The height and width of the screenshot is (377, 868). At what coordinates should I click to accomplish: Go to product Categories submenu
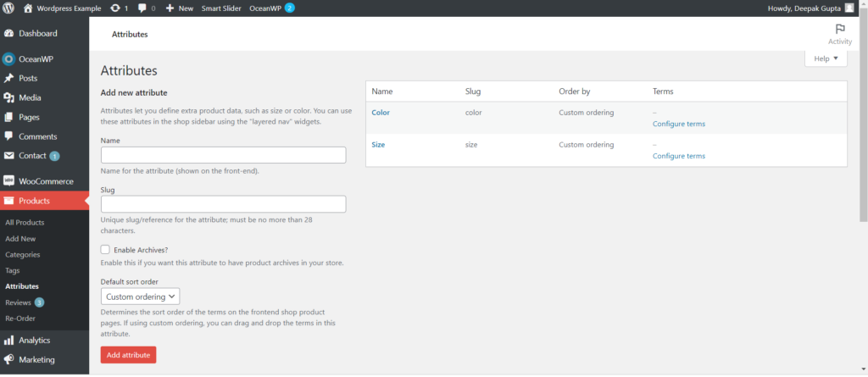[22, 254]
